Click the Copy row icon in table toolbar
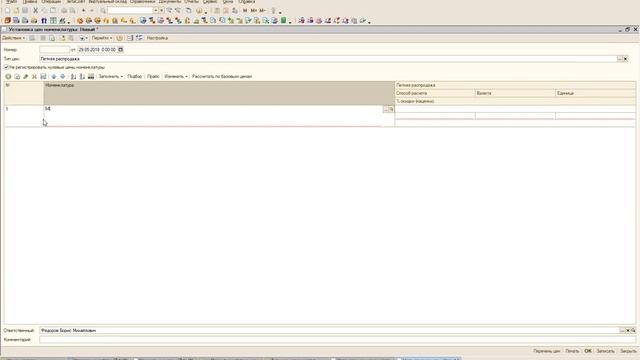The width and height of the screenshot is (640, 360). 17,76
